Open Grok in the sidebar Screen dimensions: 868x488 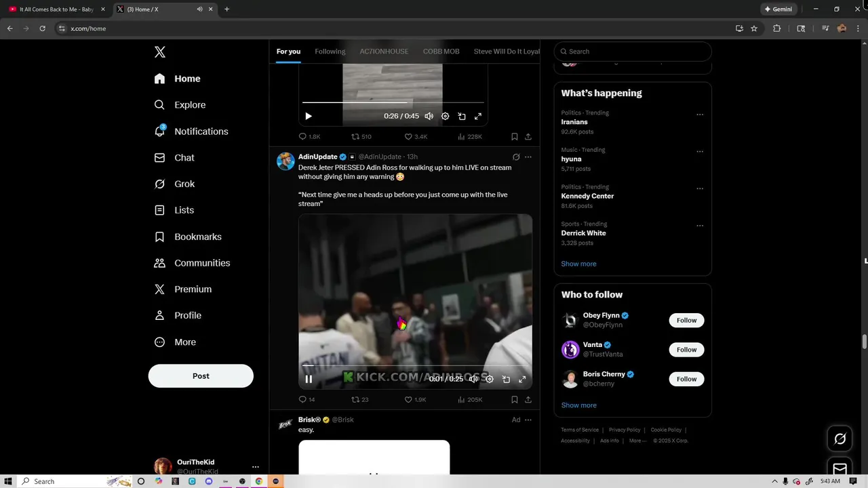[174, 184]
